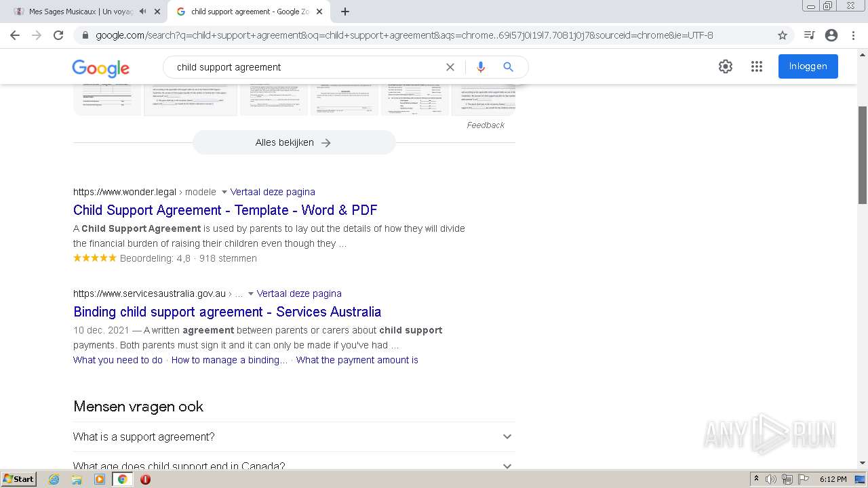Click the 6:12 PM taskbar clock
The height and width of the screenshot is (488, 868).
(833, 479)
